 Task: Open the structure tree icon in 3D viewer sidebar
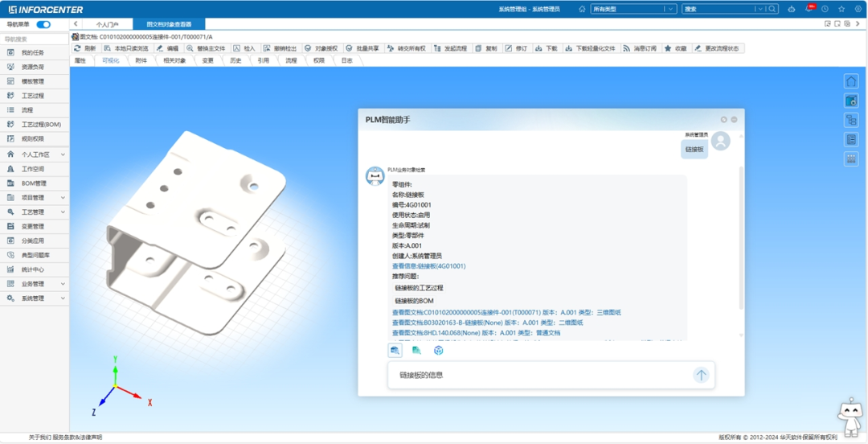851,120
